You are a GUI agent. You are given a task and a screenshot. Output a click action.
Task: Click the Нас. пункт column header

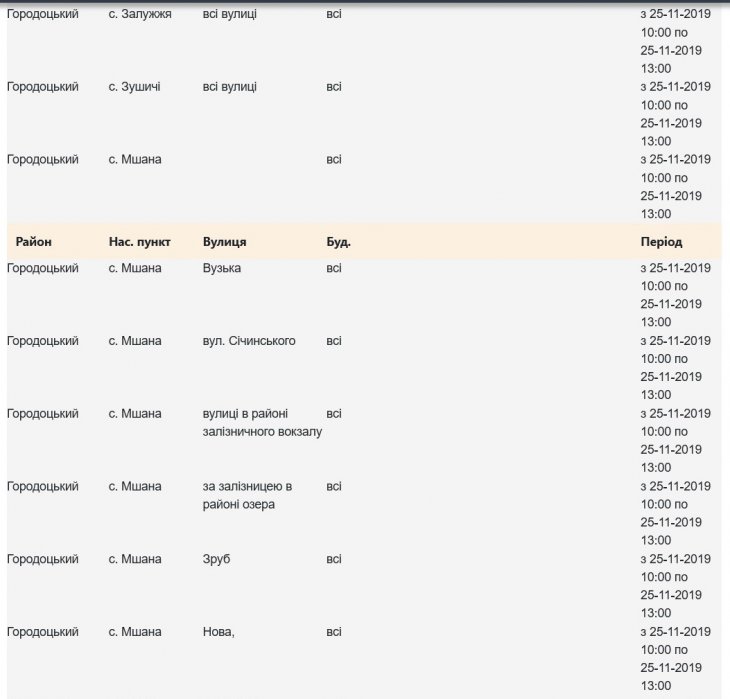139,242
